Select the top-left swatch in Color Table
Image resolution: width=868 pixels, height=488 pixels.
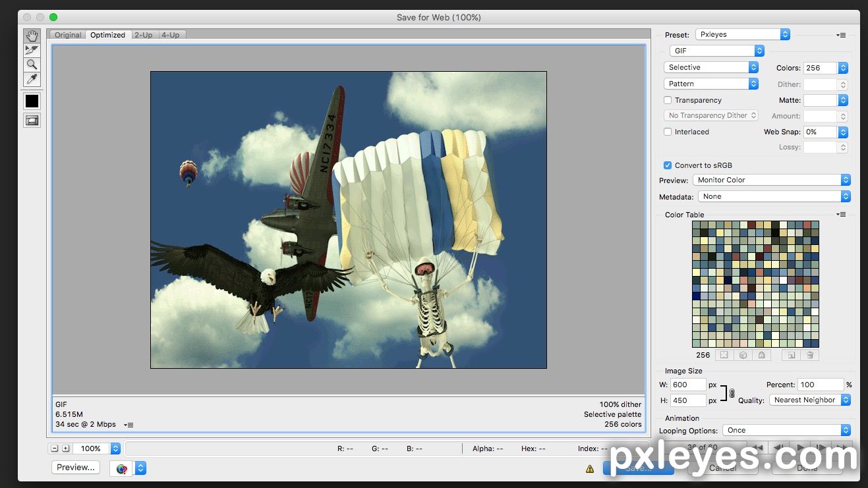[x=696, y=225]
